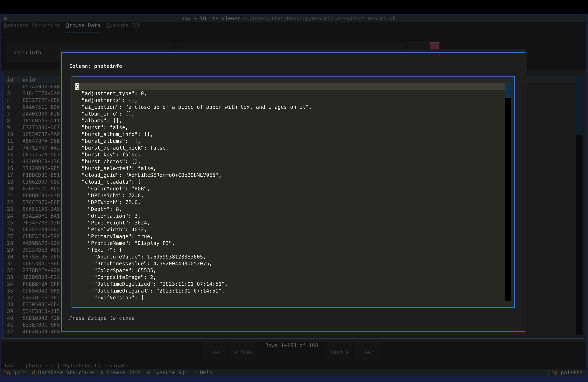Open Help from the footer bar
Viewport: 588px width, 382px height.
tap(203, 372)
